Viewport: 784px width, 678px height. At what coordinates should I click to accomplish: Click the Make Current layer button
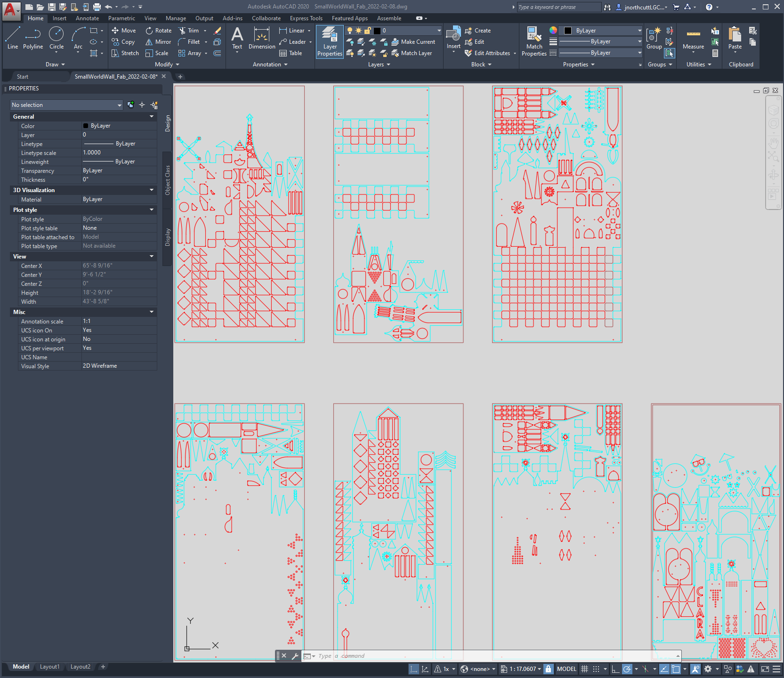(414, 41)
